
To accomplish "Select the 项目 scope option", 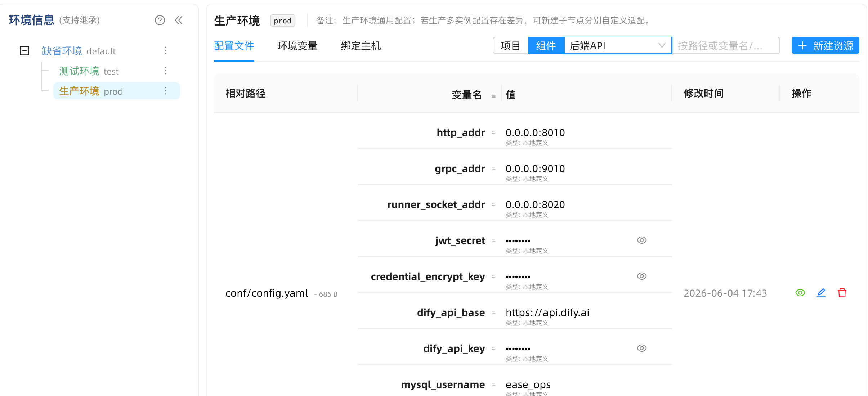I will pos(510,46).
